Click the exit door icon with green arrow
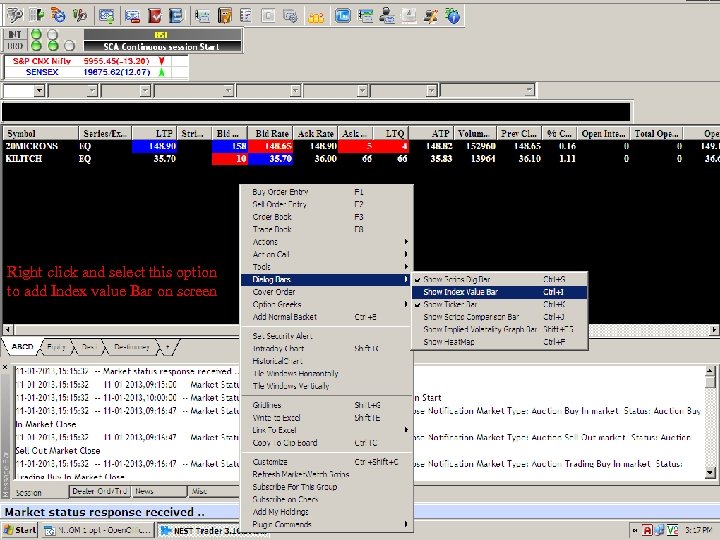 click(36, 15)
